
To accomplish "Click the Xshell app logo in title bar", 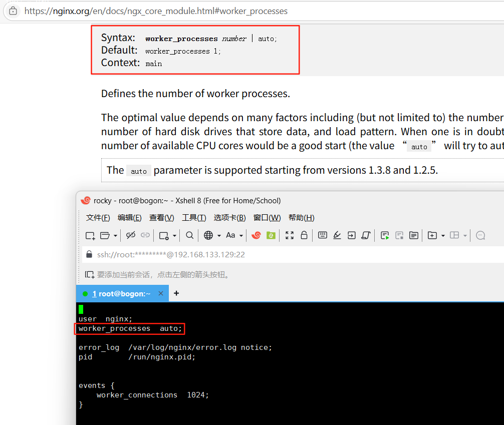I will click(x=86, y=200).
